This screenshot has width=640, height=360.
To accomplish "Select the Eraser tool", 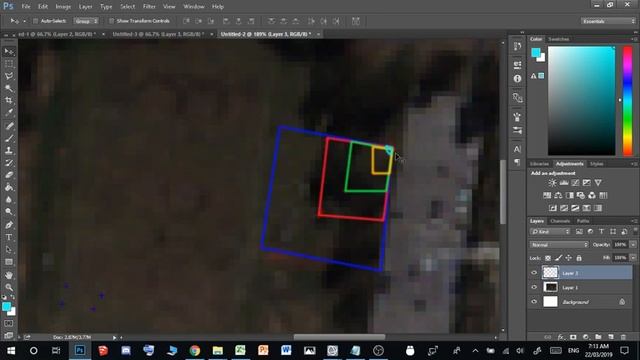I will pos(9,175).
